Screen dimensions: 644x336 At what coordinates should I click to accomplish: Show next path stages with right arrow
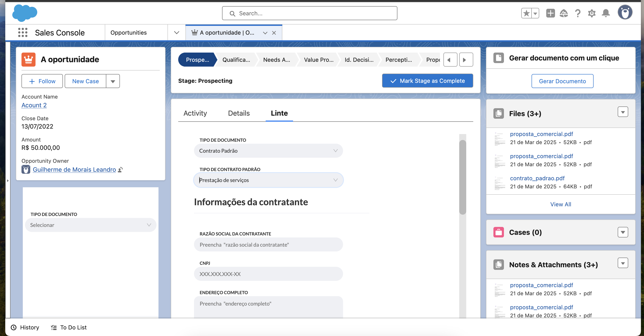466,60
